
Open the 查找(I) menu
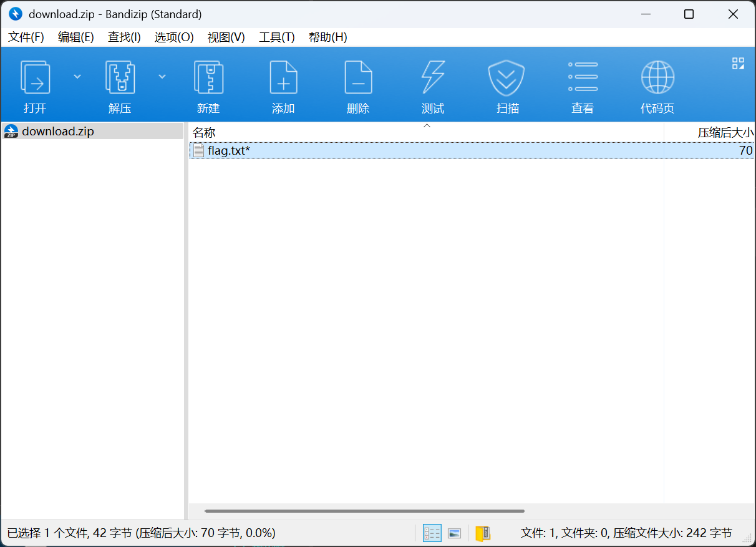[x=124, y=37]
